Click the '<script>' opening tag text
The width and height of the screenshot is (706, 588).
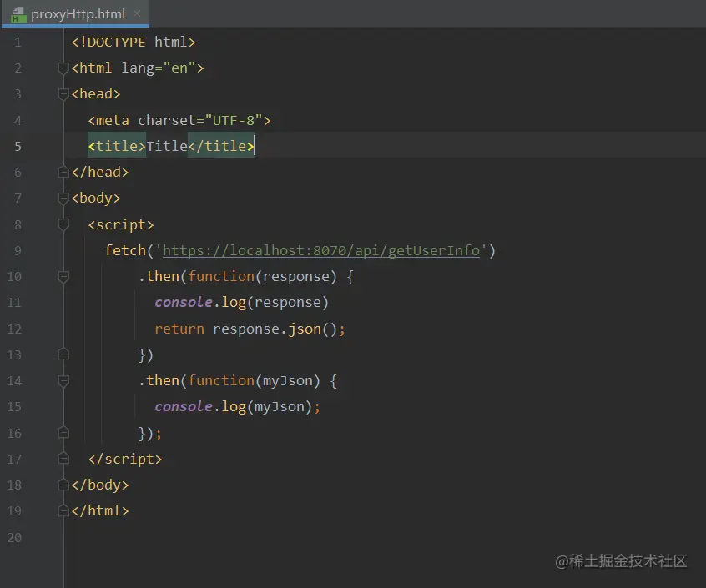121,224
